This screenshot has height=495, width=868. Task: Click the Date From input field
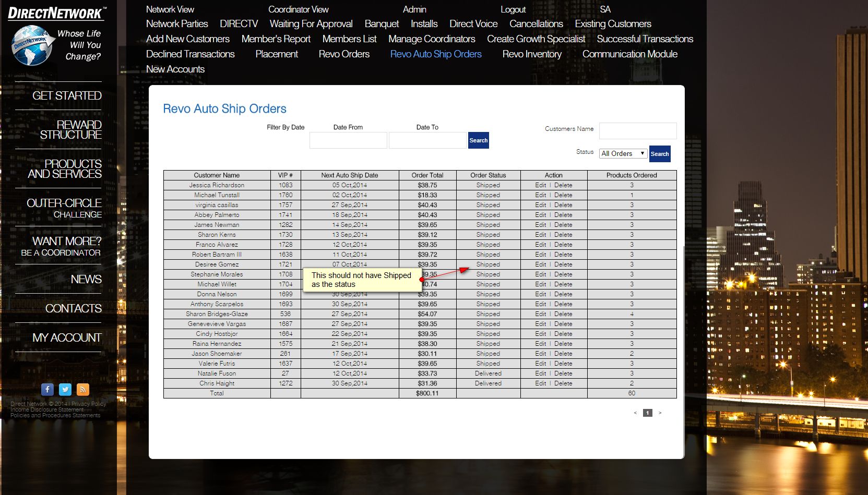348,140
